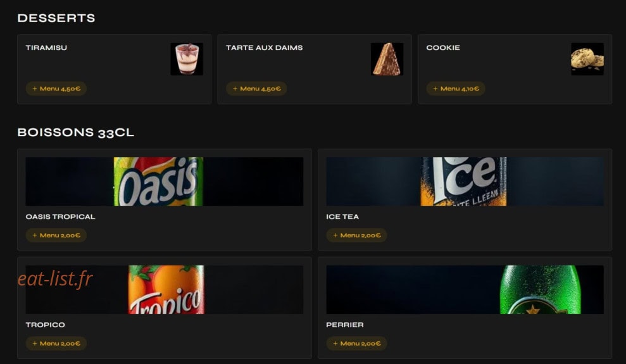Click the Tarte aux Daims slice image
The width and height of the screenshot is (626, 364).
387,59
